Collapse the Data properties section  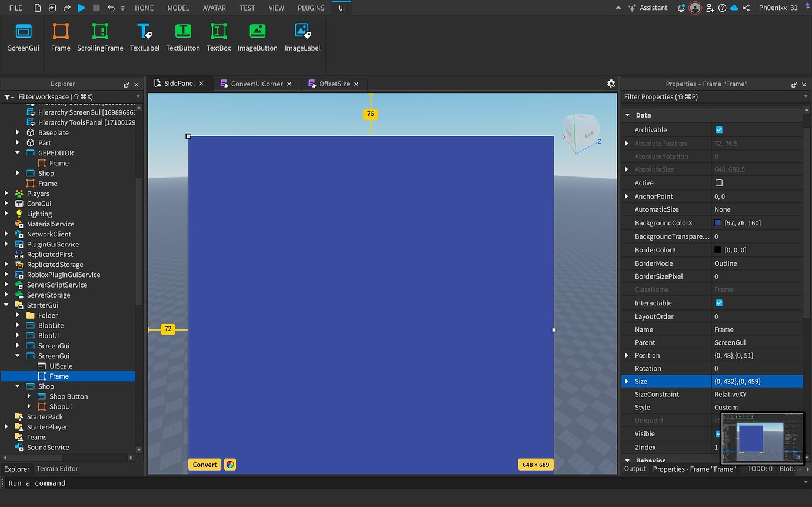(x=627, y=115)
